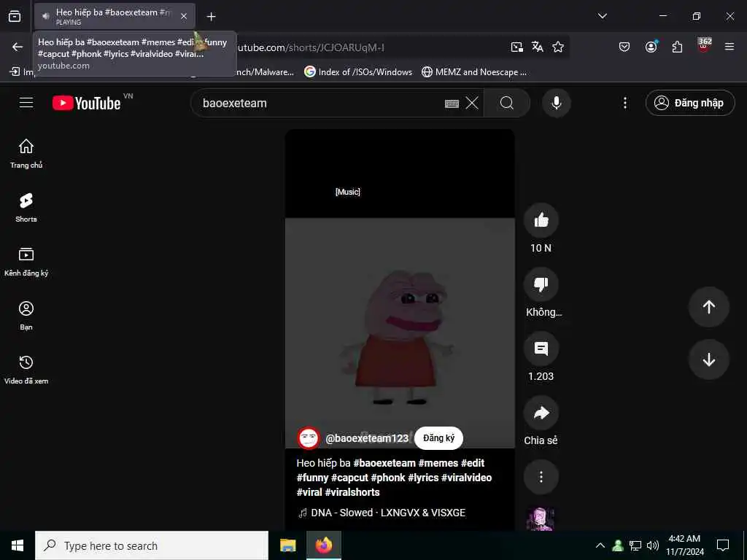The height and width of the screenshot is (560, 747).
Task: Open Index of /ISOs/Windows bookmark
Action: (359, 72)
